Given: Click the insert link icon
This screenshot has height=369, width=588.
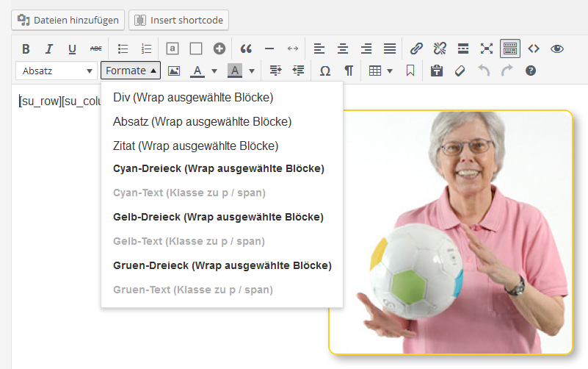Looking at the screenshot, I should click(416, 49).
